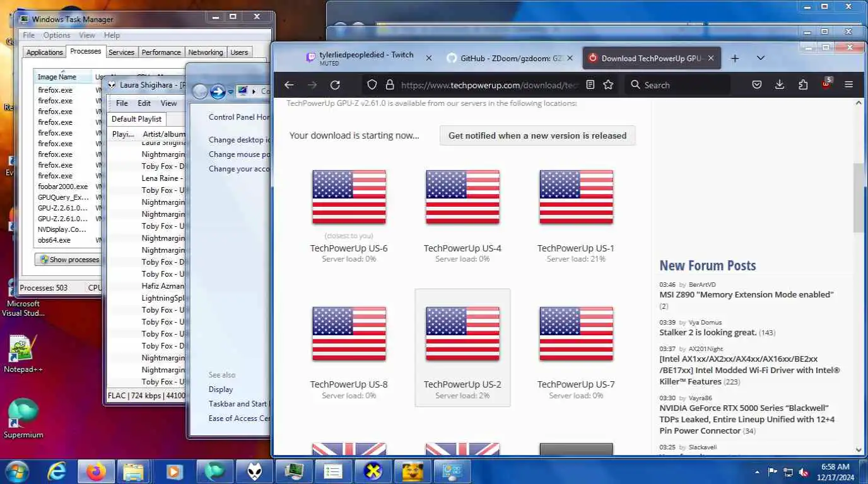The height and width of the screenshot is (484, 868).
Task: Open Task Manager's Options menu
Action: tap(57, 35)
